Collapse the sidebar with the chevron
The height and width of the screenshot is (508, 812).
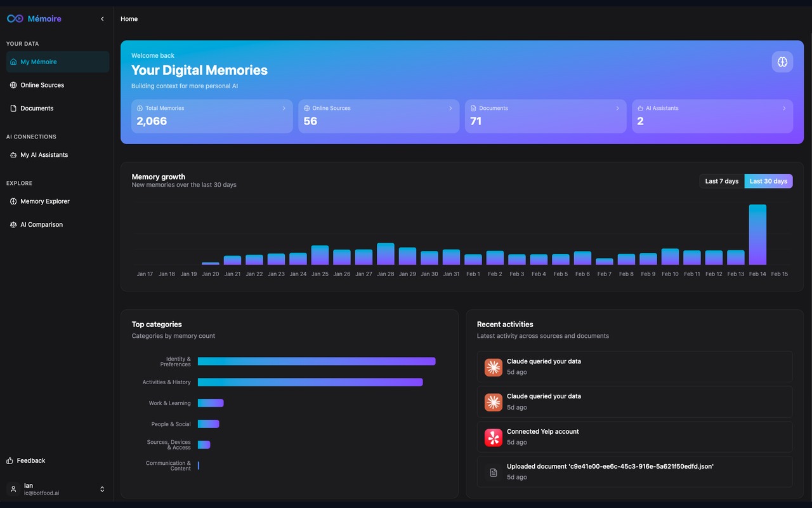tap(102, 19)
